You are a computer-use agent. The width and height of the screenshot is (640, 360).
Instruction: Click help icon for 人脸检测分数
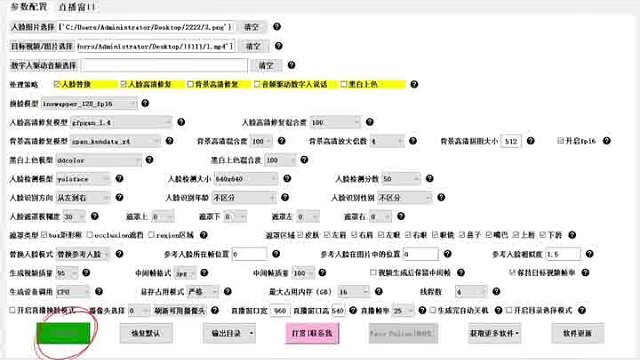[429, 178]
